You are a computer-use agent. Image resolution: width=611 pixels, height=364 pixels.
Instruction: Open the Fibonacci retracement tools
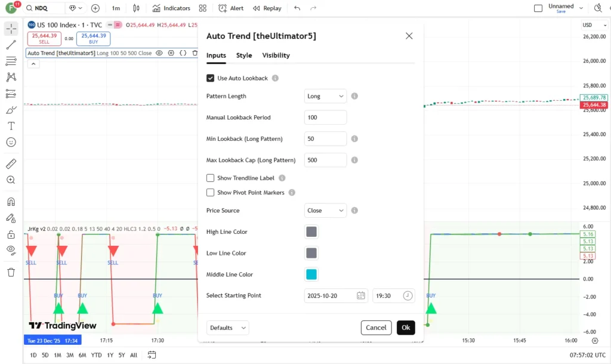(x=11, y=61)
